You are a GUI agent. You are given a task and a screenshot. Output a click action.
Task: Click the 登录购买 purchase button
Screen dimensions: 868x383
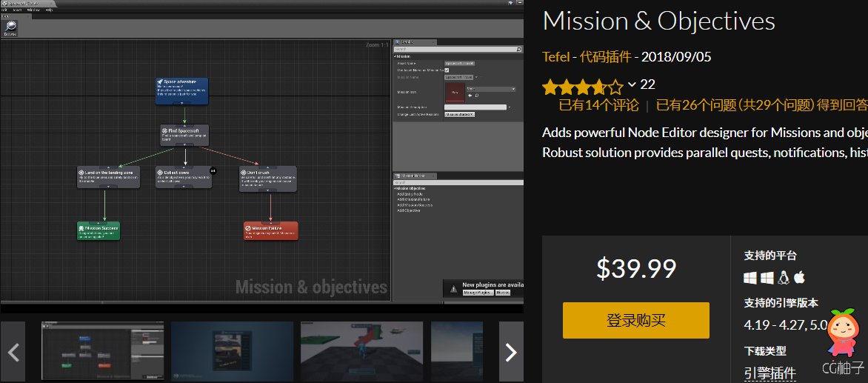(x=636, y=320)
